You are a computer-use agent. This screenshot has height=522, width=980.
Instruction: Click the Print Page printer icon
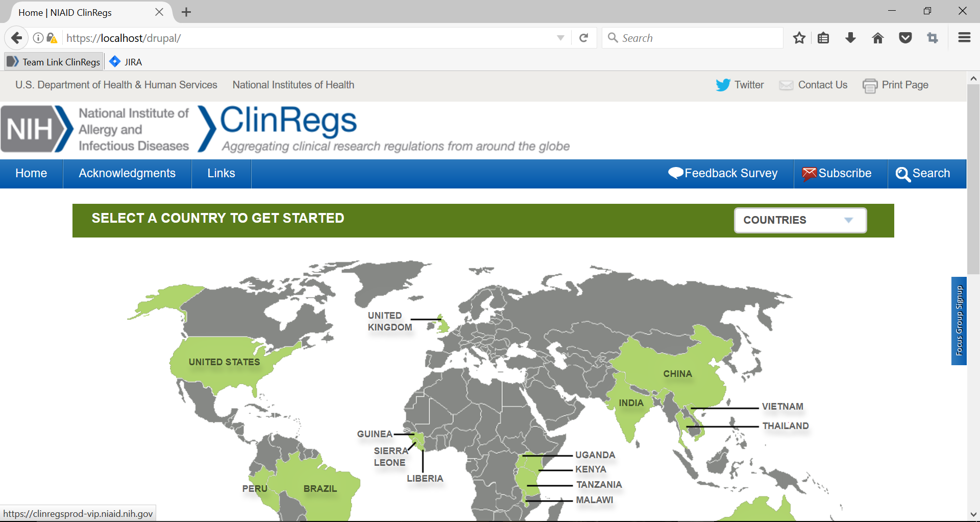pyautogui.click(x=870, y=86)
